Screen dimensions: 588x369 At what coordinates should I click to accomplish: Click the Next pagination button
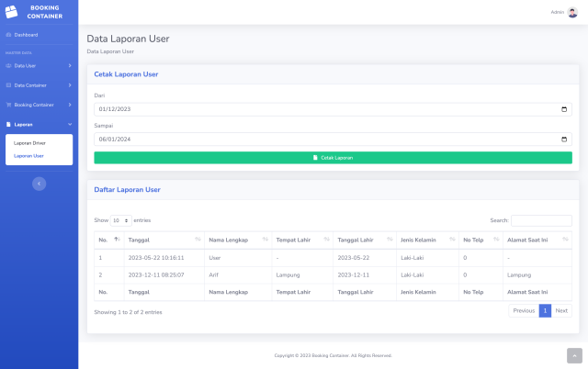point(561,311)
